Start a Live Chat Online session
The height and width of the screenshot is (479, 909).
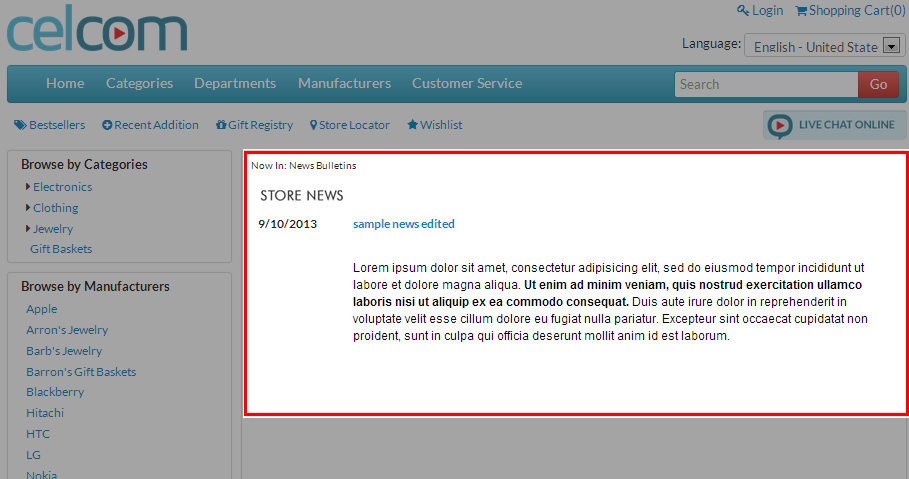point(835,125)
